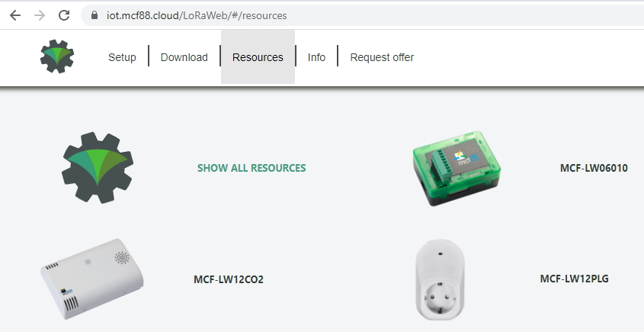Open the Setup menu item
The width and height of the screenshot is (644, 332).
coord(122,57)
